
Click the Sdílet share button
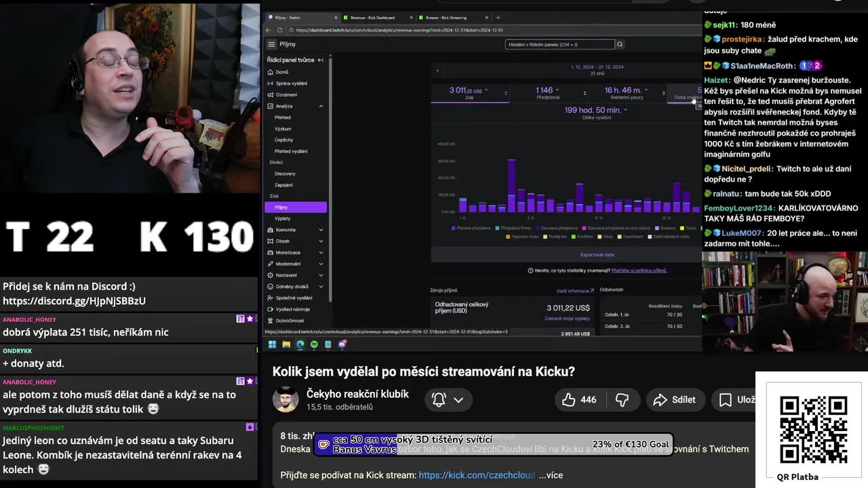click(675, 400)
